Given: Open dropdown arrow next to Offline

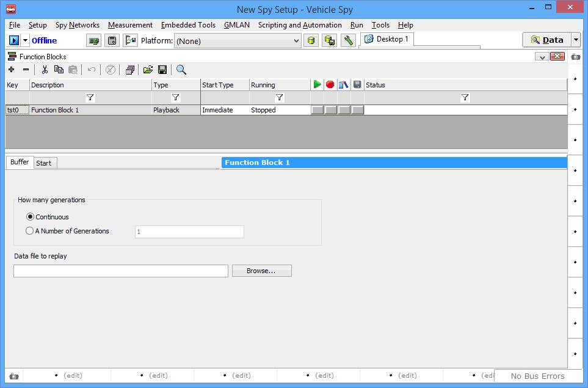Looking at the screenshot, I should click(x=25, y=40).
